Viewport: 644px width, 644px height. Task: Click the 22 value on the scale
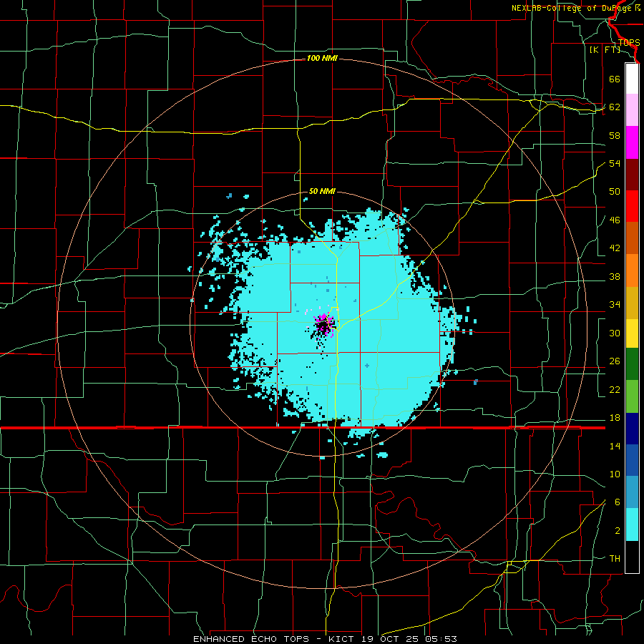click(615, 389)
